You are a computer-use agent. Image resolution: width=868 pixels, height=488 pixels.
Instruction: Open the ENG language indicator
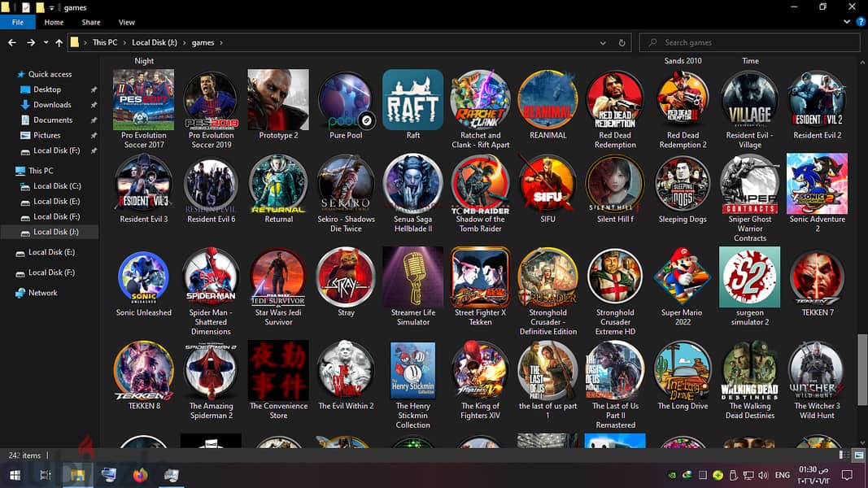(783, 475)
